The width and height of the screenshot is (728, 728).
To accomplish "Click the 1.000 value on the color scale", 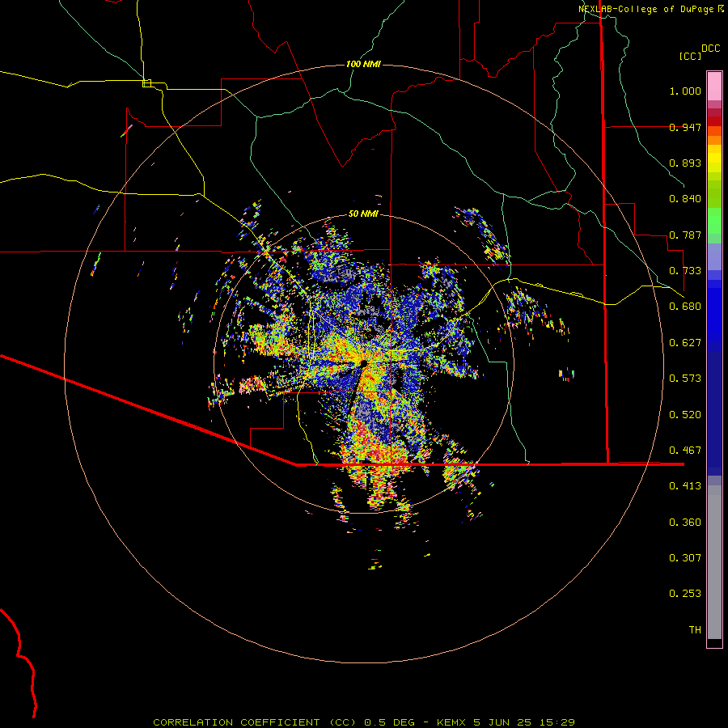I will (685, 91).
